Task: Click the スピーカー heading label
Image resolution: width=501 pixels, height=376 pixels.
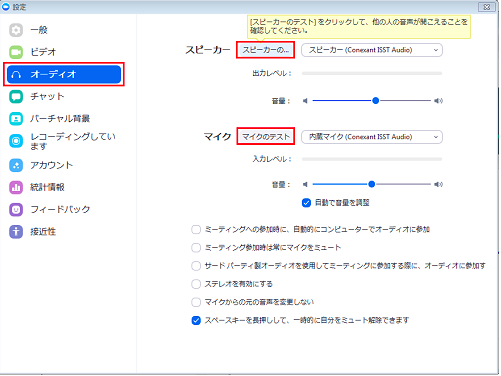Action: click(x=208, y=50)
